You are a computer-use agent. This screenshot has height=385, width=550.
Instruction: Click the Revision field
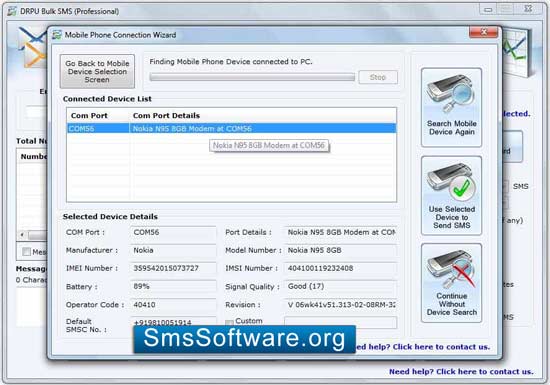341,305
